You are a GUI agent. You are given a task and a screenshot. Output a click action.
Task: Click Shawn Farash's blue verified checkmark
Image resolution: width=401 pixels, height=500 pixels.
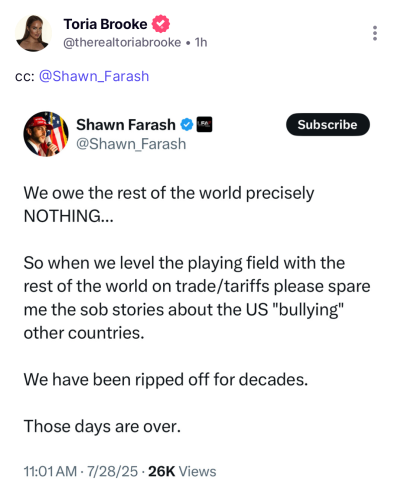pos(187,125)
